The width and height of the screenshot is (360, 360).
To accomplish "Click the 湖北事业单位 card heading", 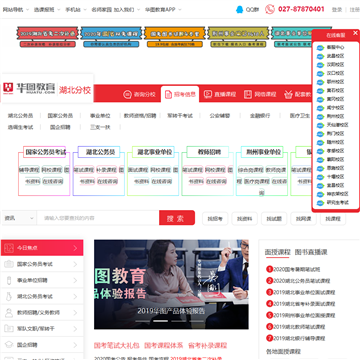I will (x=155, y=152).
